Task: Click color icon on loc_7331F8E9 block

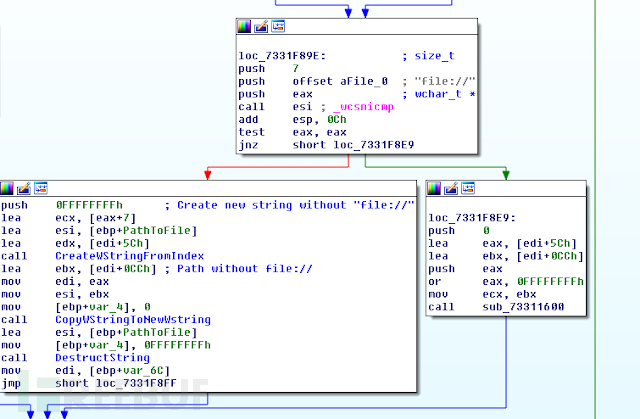Action: pos(435,187)
